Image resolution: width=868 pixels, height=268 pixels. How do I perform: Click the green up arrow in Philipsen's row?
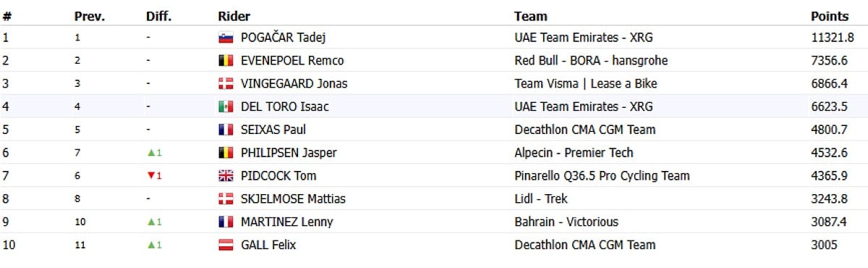point(150,153)
